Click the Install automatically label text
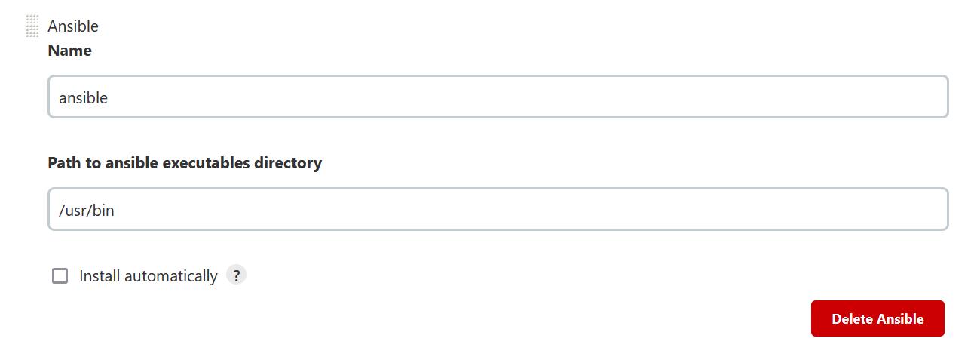980x363 pixels. click(x=149, y=276)
